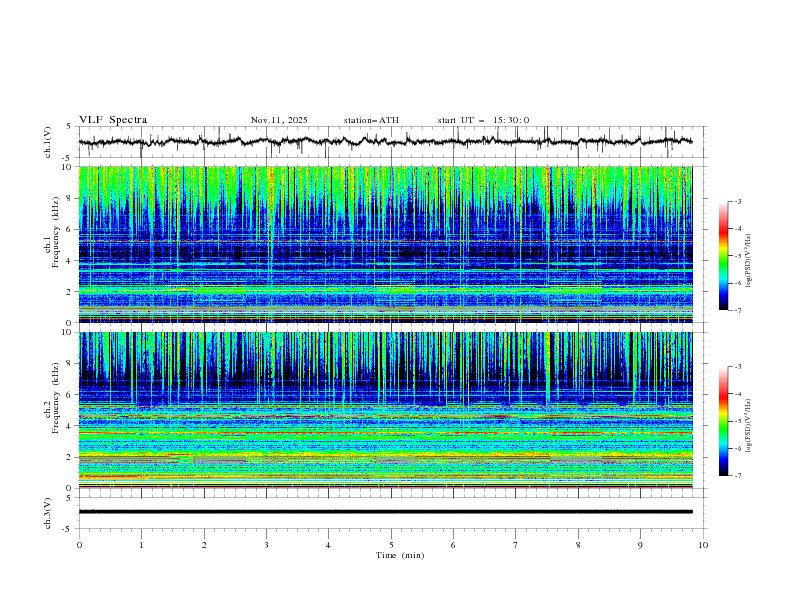Viewport: 792px width, 612px height.
Task: Click the "VLF Spectra" plot title
Action: (113, 120)
